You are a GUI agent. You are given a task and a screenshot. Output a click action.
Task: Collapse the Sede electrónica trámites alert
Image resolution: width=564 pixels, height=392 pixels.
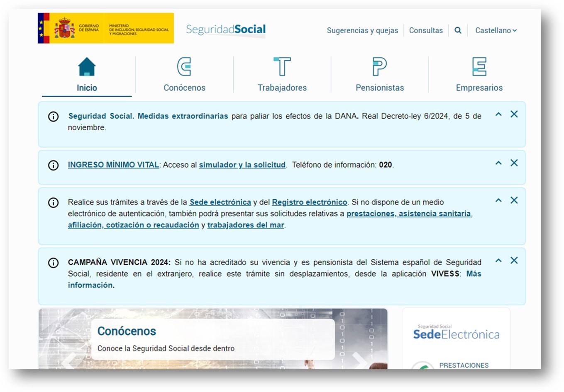498,200
